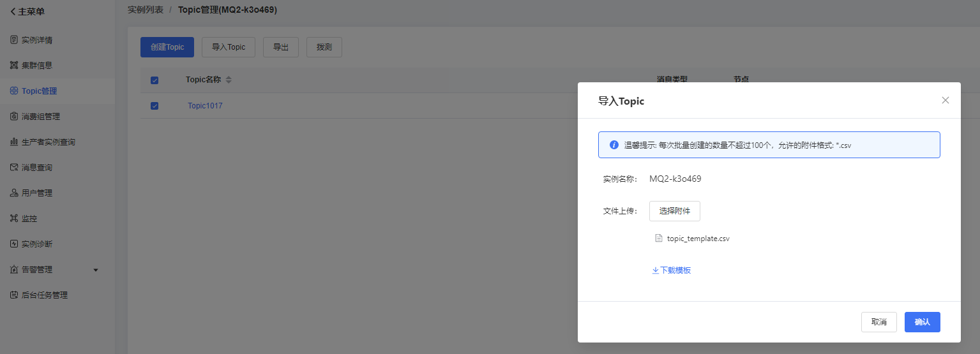Return to 主菜单 label
The width and height of the screenshot is (980, 354).
[x=31, y=11]
